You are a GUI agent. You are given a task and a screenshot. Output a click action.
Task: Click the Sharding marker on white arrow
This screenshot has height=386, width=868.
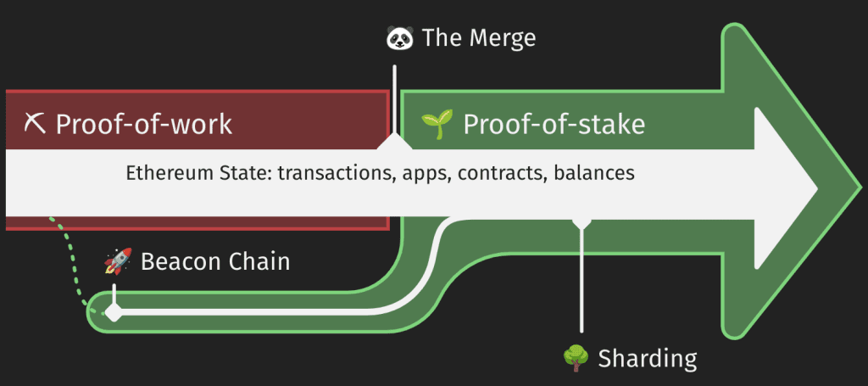click(x=581, y=222)
